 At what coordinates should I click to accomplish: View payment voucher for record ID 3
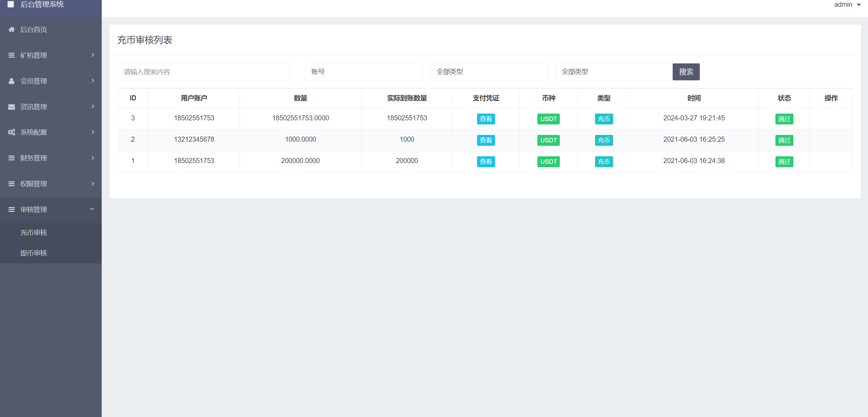(x=486, y=119)
